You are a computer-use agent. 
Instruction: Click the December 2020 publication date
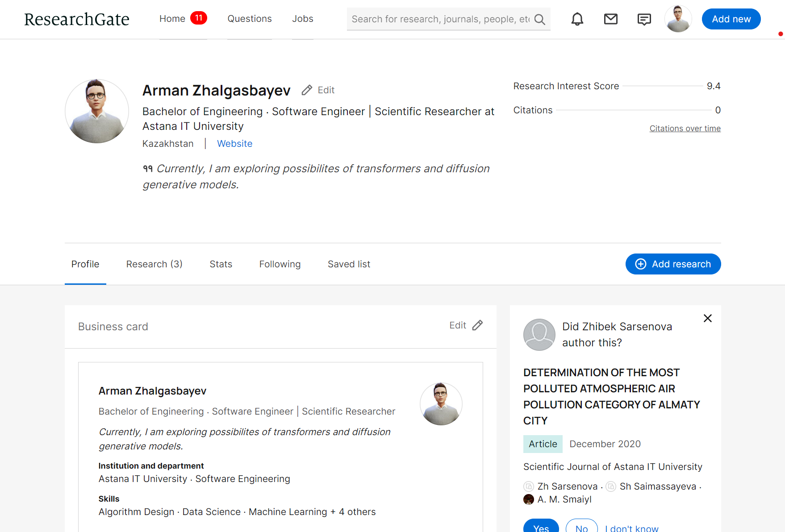(605, 444)
